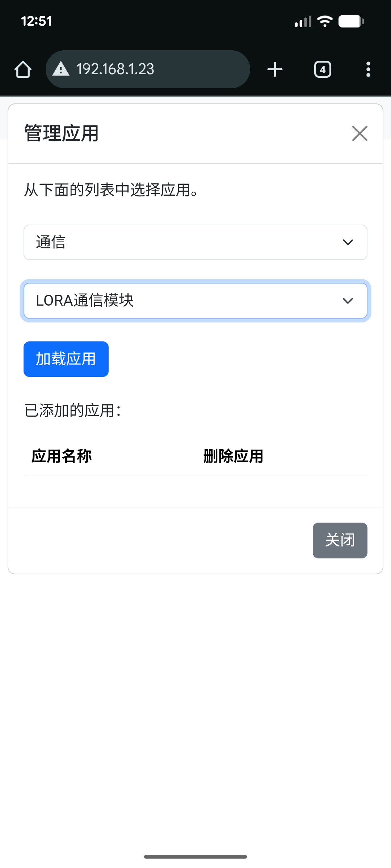Open the tab switcher showing 4 tabs

point(323,69)
